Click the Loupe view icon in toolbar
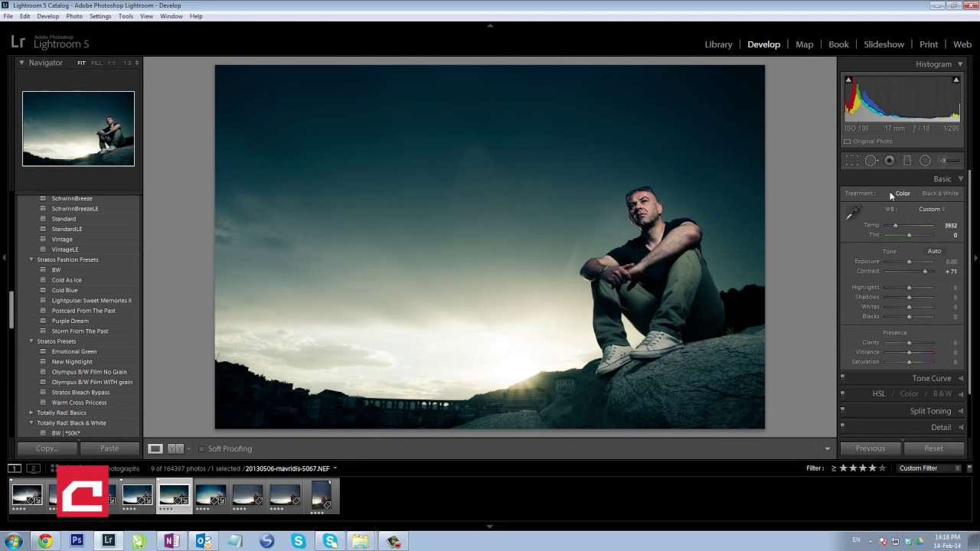 click(155, 448)
